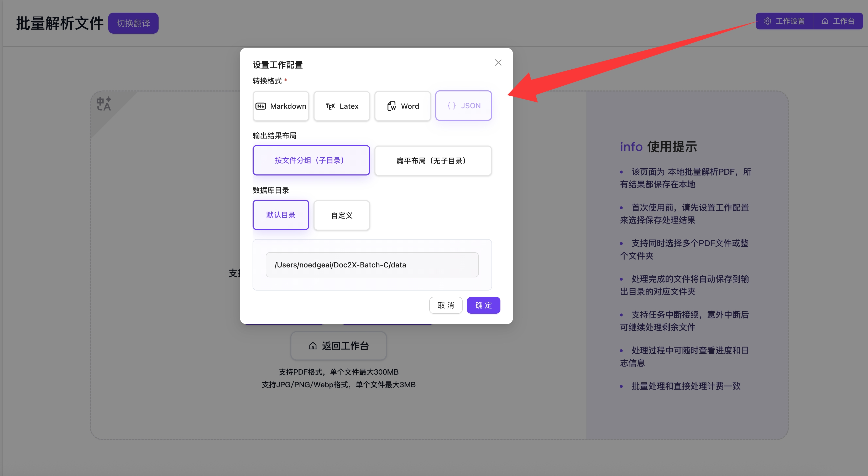Click the tip about 处理完成的文件将自动保存
This screenshot has height=476, width=868.
coord(684,285)
